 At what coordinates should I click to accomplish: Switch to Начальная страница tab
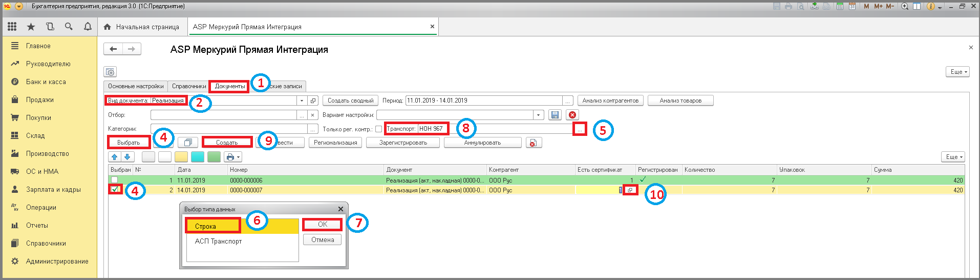point(142,27)
